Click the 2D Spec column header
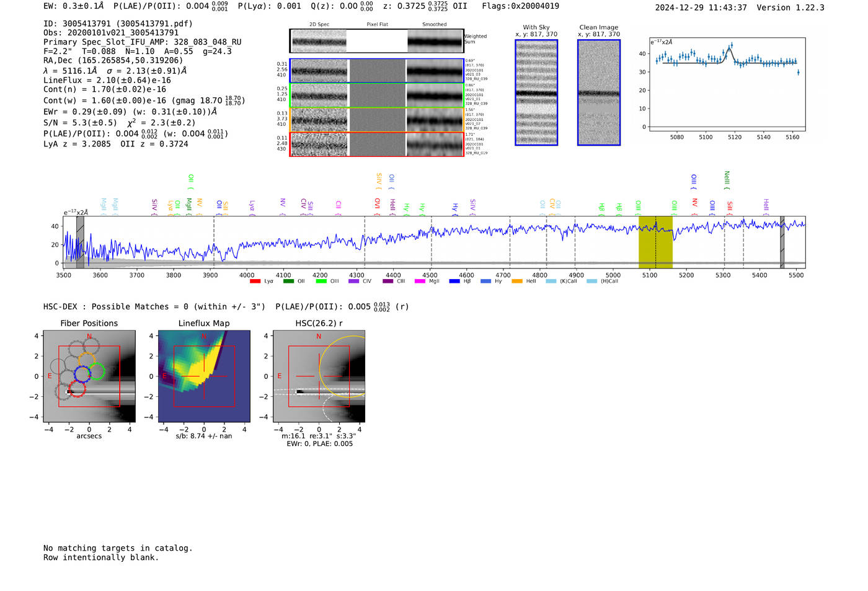Image resolution: width=868 pixels, height=591 pixels. [x=319, y=24]
